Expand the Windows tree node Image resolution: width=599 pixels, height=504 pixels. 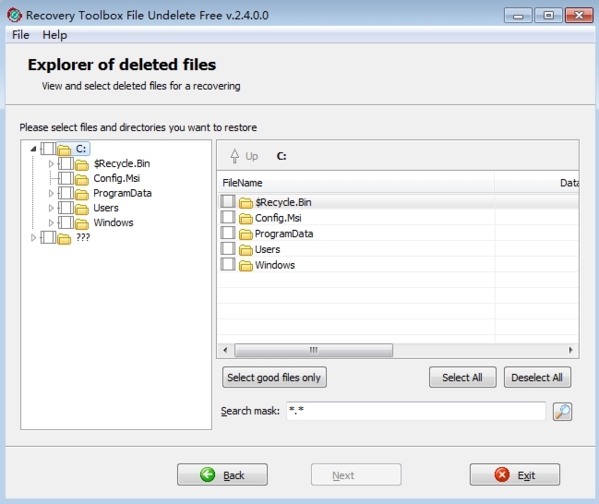point(51,222)
